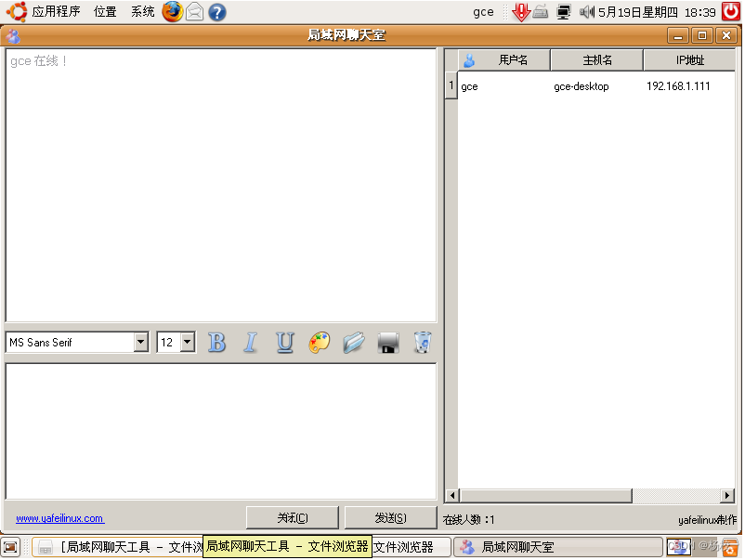The width and height of the screenshot is (745, 560).
Task: Click the show desktop icon in bottom panel
Action: pyautogui.click(x=10, y=547)
